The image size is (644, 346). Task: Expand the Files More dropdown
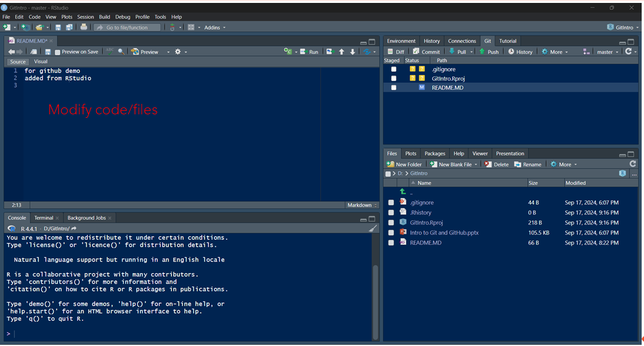pyautogui.click(x=563, y=165)
